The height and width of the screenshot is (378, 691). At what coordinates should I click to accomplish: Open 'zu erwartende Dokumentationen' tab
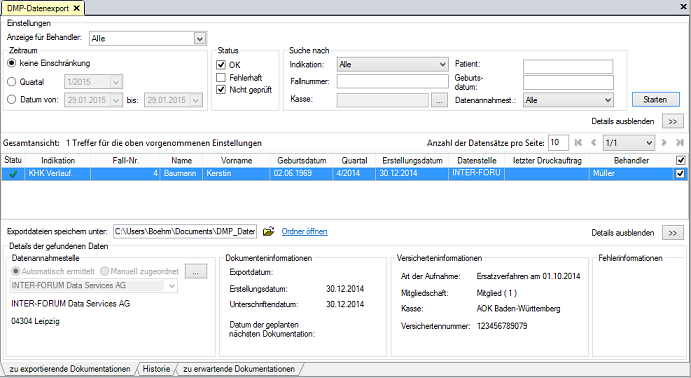pos(239,369)
